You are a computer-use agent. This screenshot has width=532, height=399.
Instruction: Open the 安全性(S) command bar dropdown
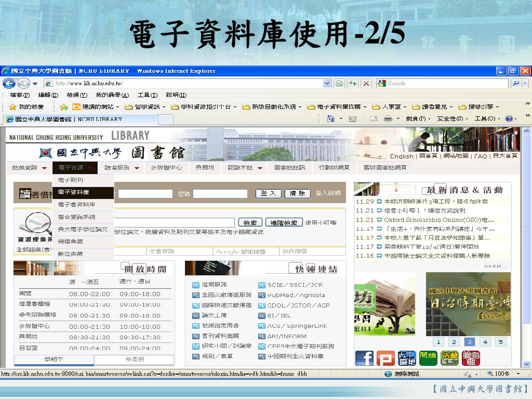click(x=452, y=119)
